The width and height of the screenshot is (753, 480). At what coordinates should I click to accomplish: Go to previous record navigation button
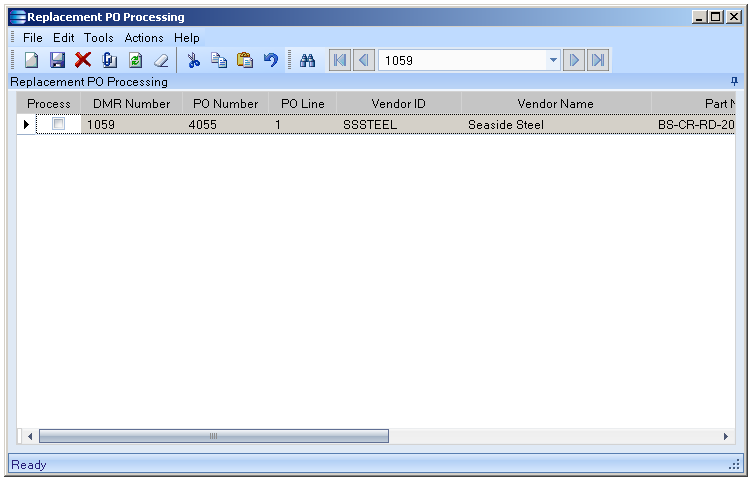click(364, 60)
